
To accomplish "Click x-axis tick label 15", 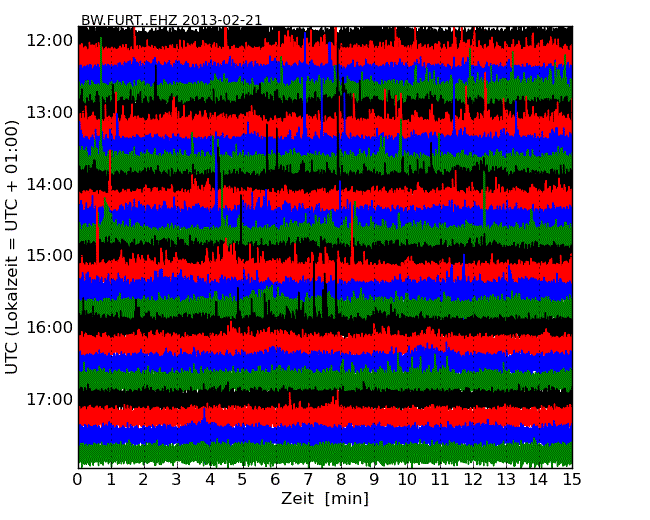I will pos(572,480).
